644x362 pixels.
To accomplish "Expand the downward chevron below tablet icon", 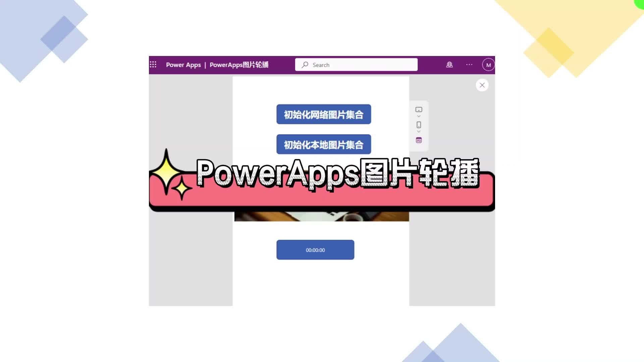I will click(418, 116).
